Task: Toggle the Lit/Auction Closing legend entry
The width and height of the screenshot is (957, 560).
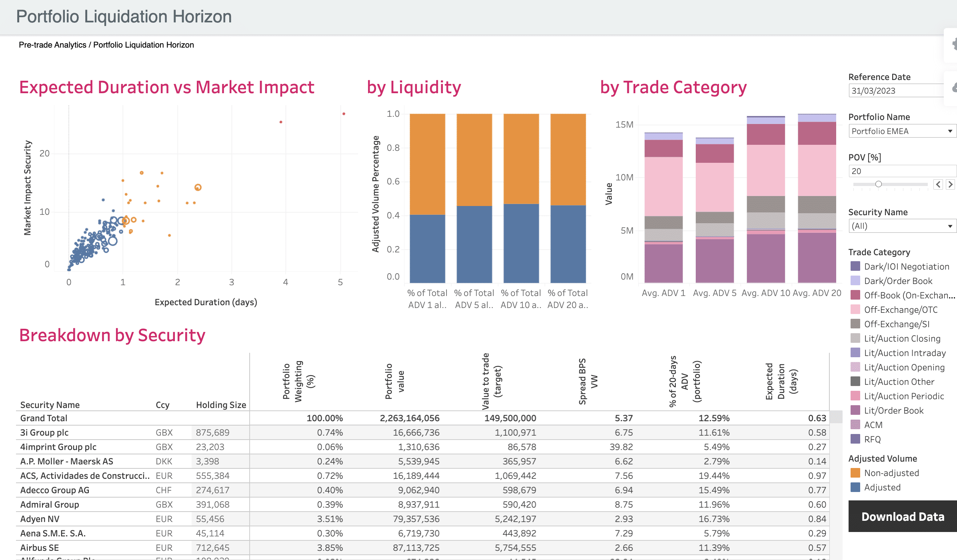Action: tap(855, 338)
